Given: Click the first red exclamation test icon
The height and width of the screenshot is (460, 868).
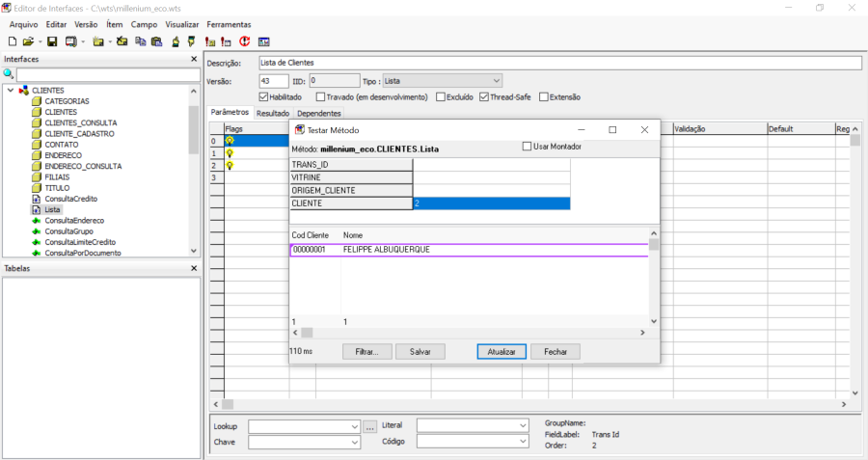Looking at the screenshot, I should 210,41.
